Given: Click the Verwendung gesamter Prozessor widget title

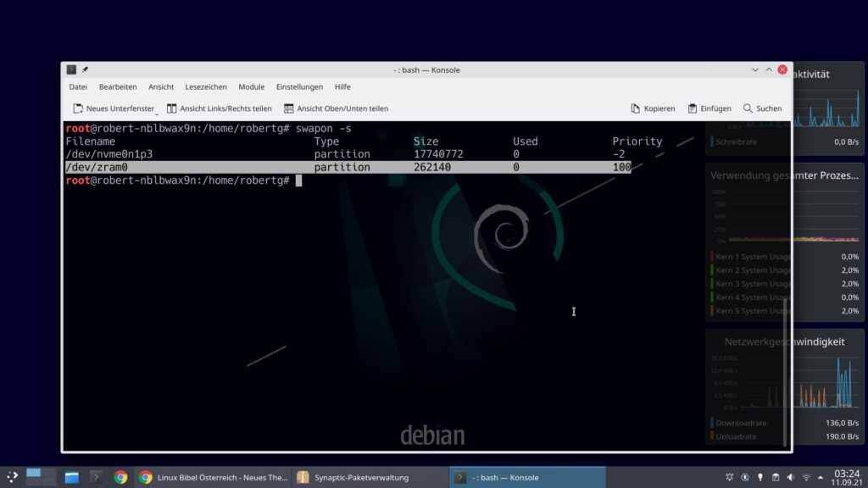Looking at the screenshot, I should [784, 175].
